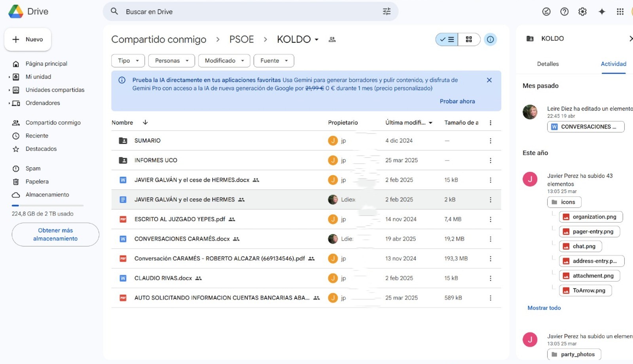This screenshot has width=633, height=364.
Task: Switch to the Detalles tab
Action: point(548,64)
